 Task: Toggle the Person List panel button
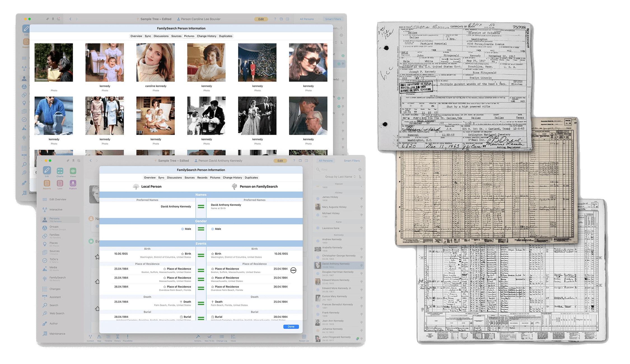pos(304,337)
